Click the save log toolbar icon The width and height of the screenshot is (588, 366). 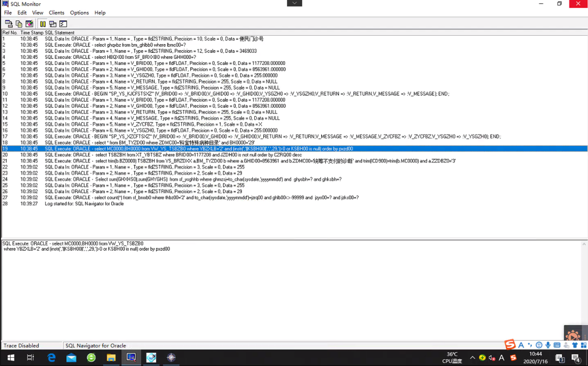[x=8, y=24]
